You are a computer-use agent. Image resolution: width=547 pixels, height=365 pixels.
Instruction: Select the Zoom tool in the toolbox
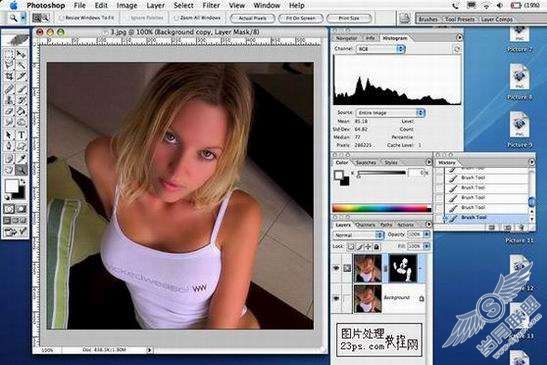21,170
